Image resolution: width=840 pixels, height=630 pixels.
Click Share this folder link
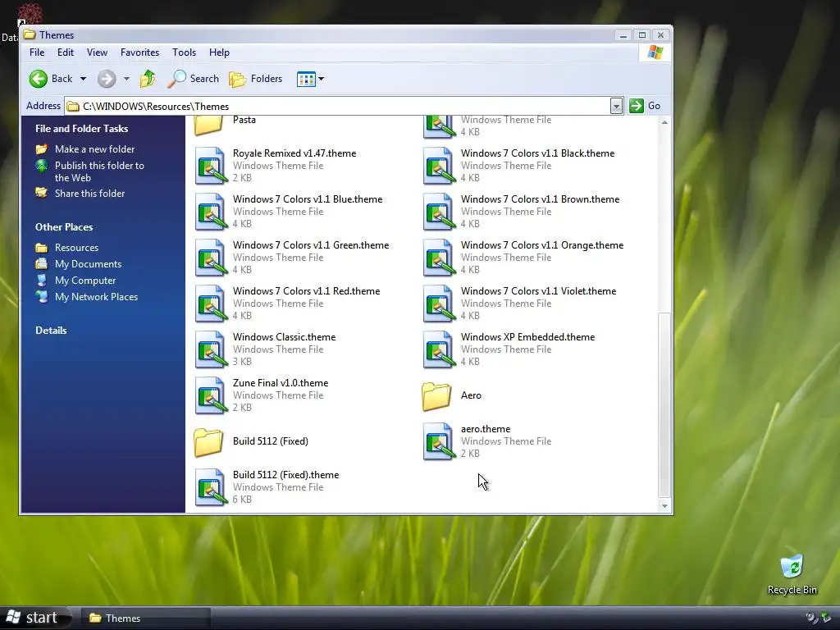click(x=89, y=194)
